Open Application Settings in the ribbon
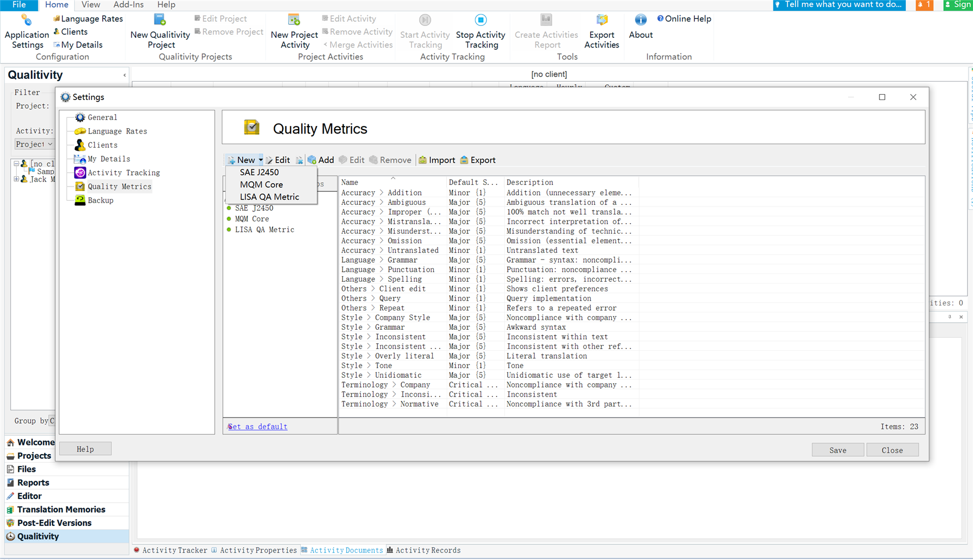This screenshot has height=560, width=973. 27,32
